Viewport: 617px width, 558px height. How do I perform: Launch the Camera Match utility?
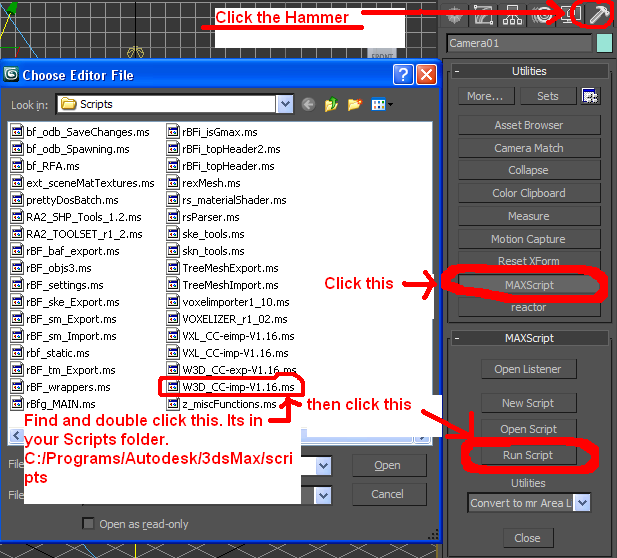pos(529,148)
